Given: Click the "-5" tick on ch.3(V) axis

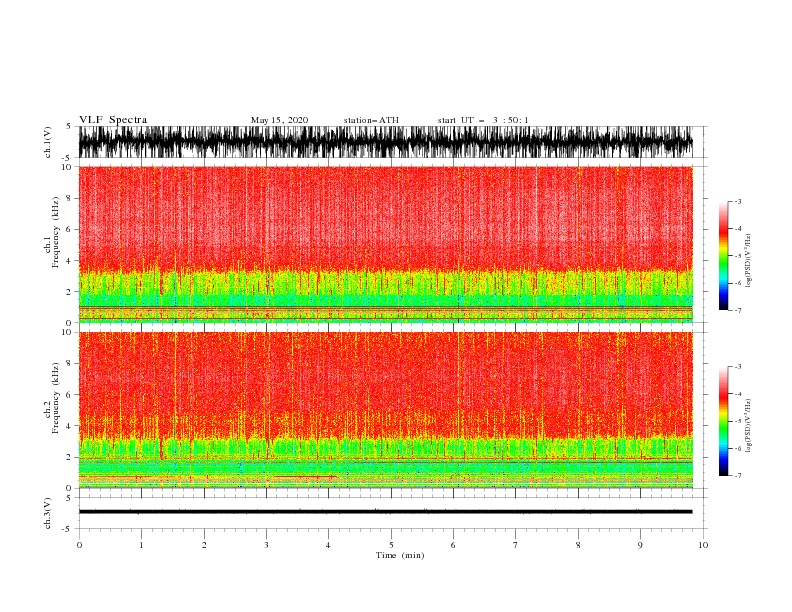Looking at the screenshot, I should [67, 529].
